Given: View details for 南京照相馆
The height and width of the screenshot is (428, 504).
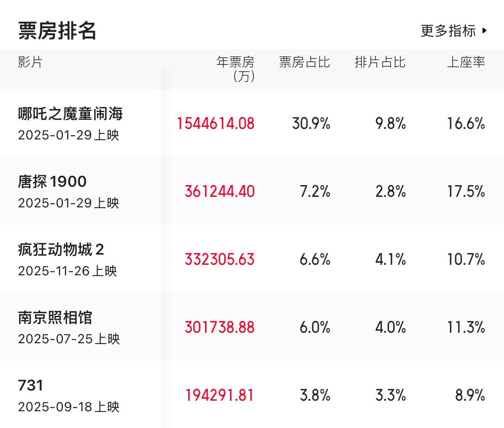Looking at the screenshot, I should 55,317.
